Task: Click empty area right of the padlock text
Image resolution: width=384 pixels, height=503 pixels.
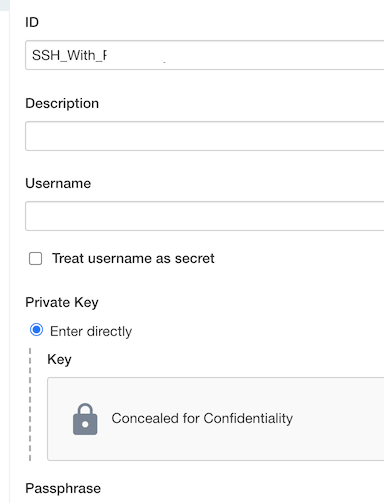Action: point(337,419)
